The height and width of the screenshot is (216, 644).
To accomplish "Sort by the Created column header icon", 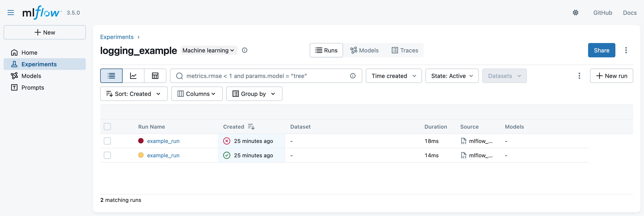I will (x=251, y=127).
